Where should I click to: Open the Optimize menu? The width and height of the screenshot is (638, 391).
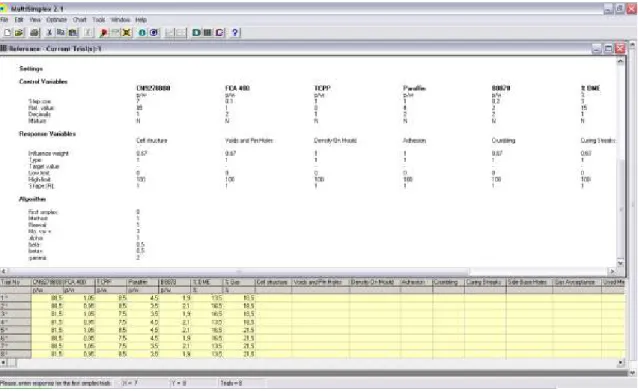click(x=57, y=20)
